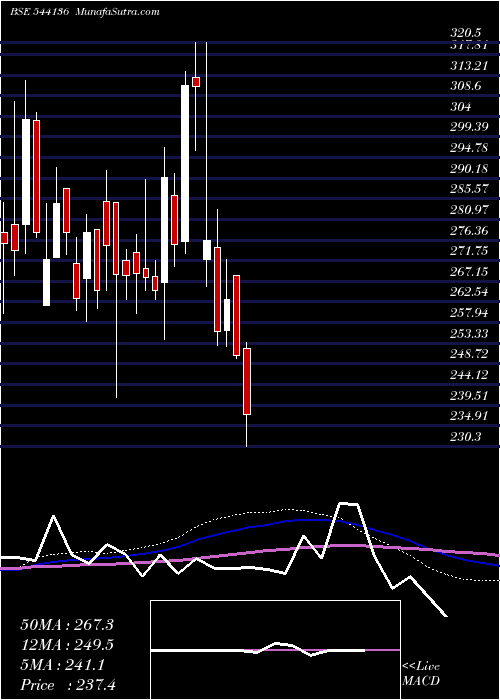Click the 276.36 price level label
The image size is (500, 700).
[x=469, y=230]
